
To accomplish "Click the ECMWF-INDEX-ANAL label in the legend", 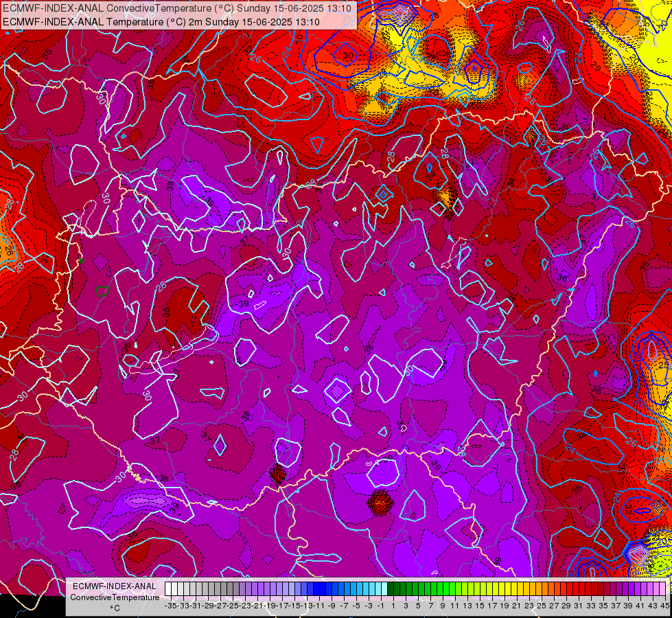I will (115, 586).
